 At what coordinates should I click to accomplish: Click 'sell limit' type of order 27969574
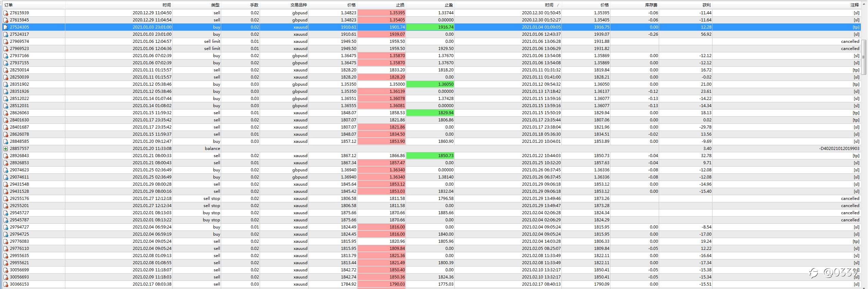(x=212, y=41)
